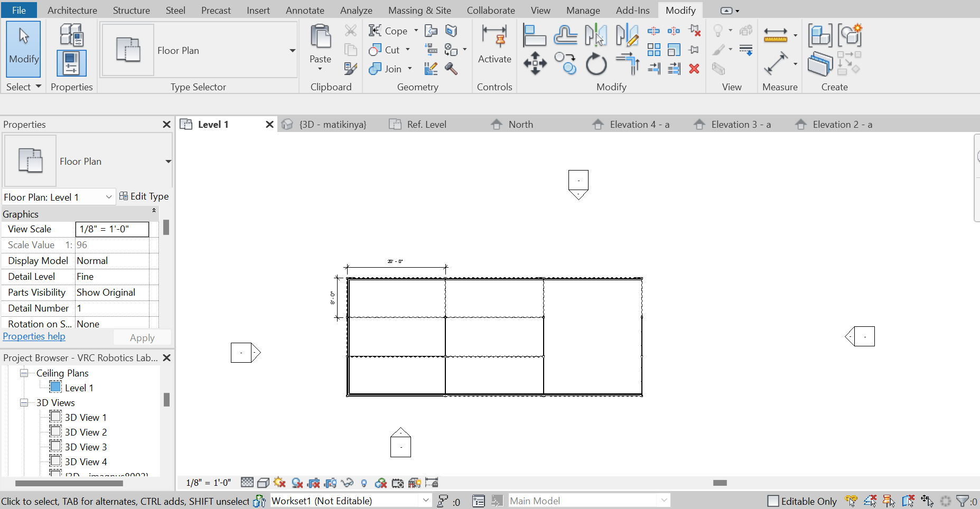
Task: Open the Type Properties icon above Properties
Action: (x=71, y=34)
